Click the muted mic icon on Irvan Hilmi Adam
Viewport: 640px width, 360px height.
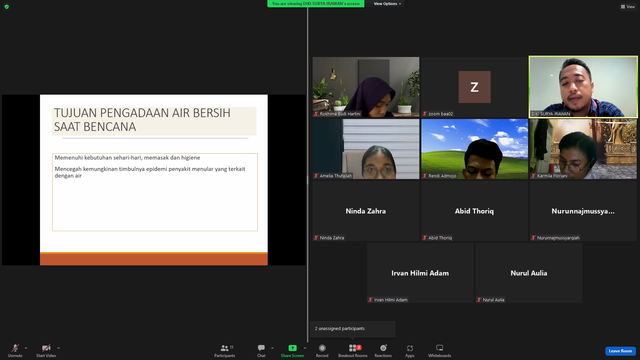[371, 300]
